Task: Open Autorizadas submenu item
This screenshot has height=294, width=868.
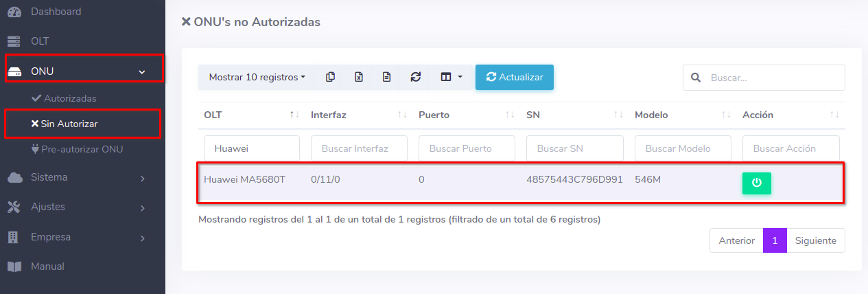Action: [x=69, y=98]
